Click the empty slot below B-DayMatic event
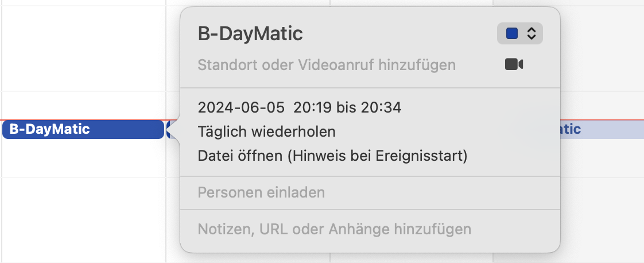Viewport: 644px width, 263px height. tap(83, 158)
